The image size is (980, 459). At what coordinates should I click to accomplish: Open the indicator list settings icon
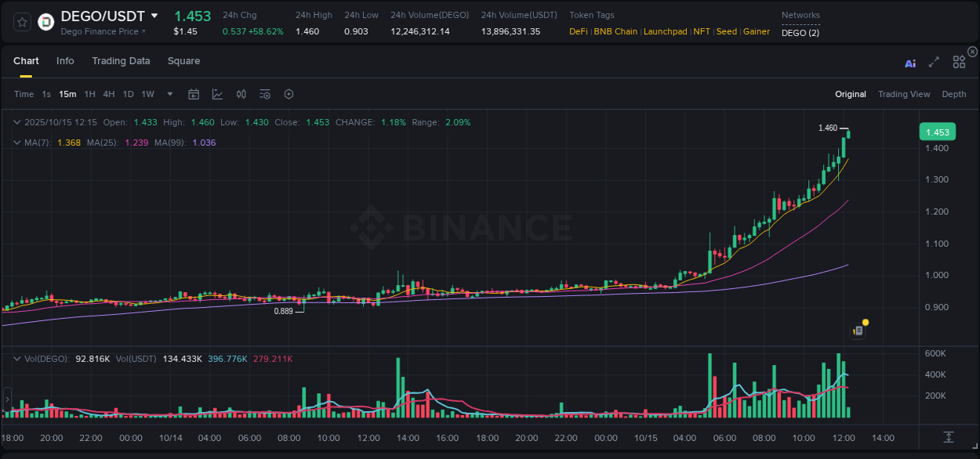[x=265, y=94]
